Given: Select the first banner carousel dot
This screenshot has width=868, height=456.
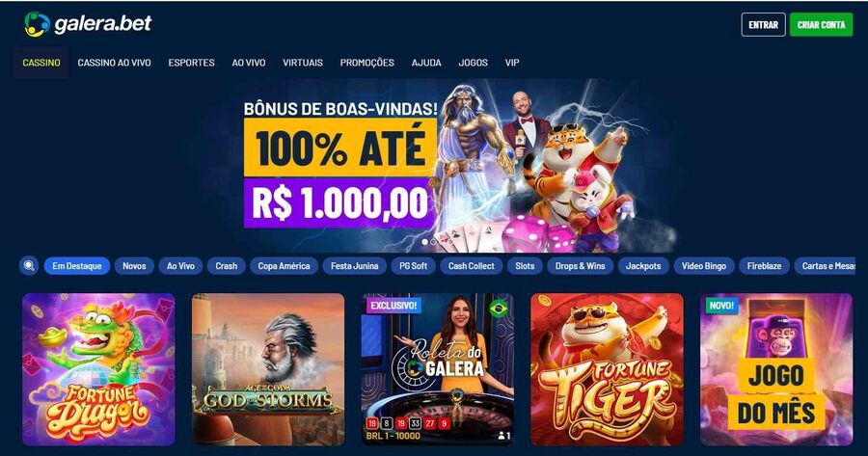Looking at the screenshot, I should (424, 242).
